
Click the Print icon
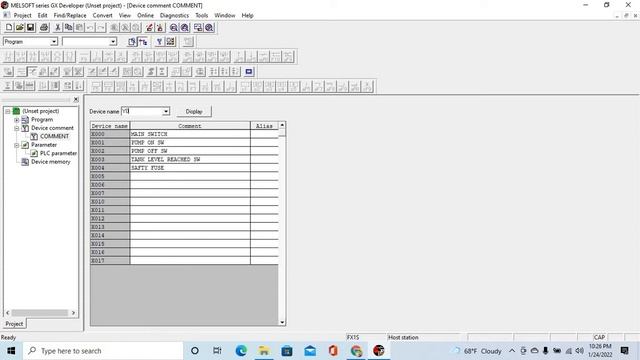(x=44, y=27)
